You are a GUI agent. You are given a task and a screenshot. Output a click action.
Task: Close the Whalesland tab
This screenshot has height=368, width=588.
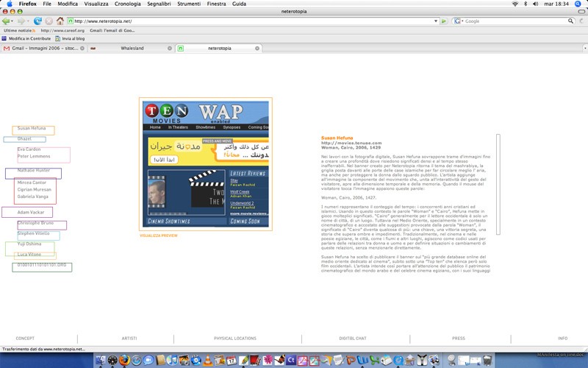click(x=170, y=49)
